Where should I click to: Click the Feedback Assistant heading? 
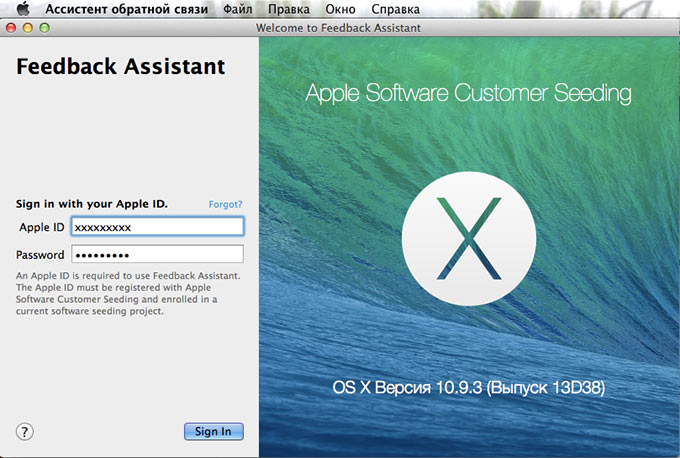121,67
